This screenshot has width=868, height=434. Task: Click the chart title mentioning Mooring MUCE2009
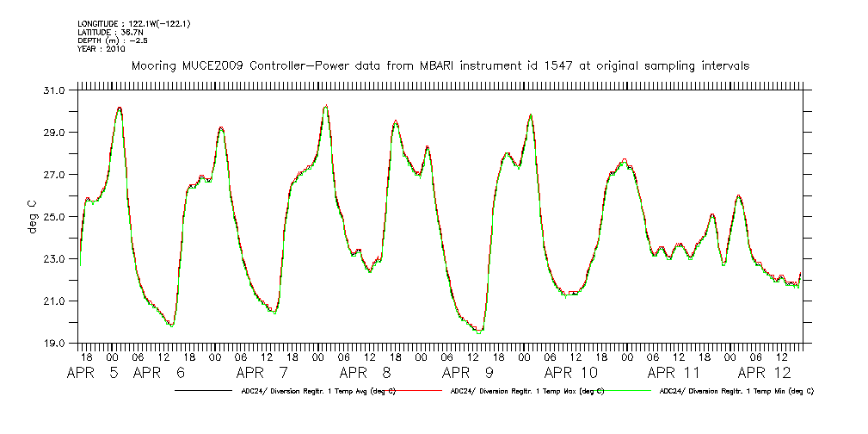click(440, 65)
